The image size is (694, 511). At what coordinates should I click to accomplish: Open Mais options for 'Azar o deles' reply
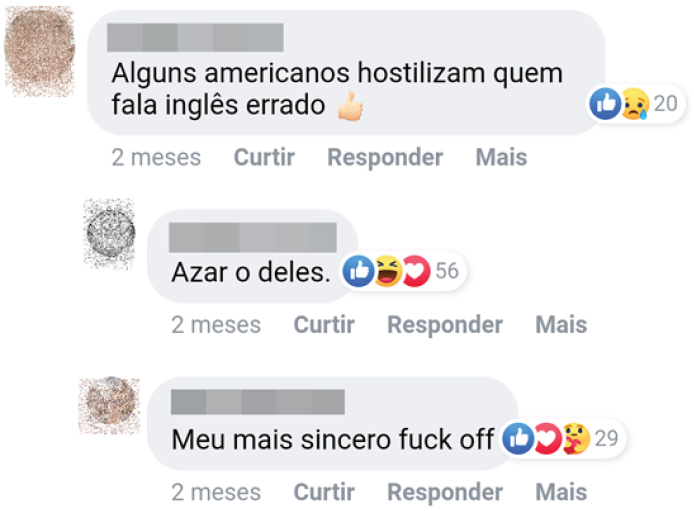tap(561, 325)
